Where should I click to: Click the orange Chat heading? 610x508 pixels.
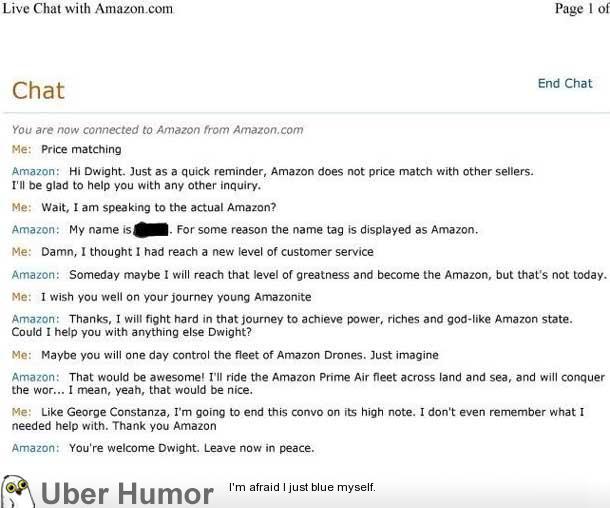click(38, 91)
